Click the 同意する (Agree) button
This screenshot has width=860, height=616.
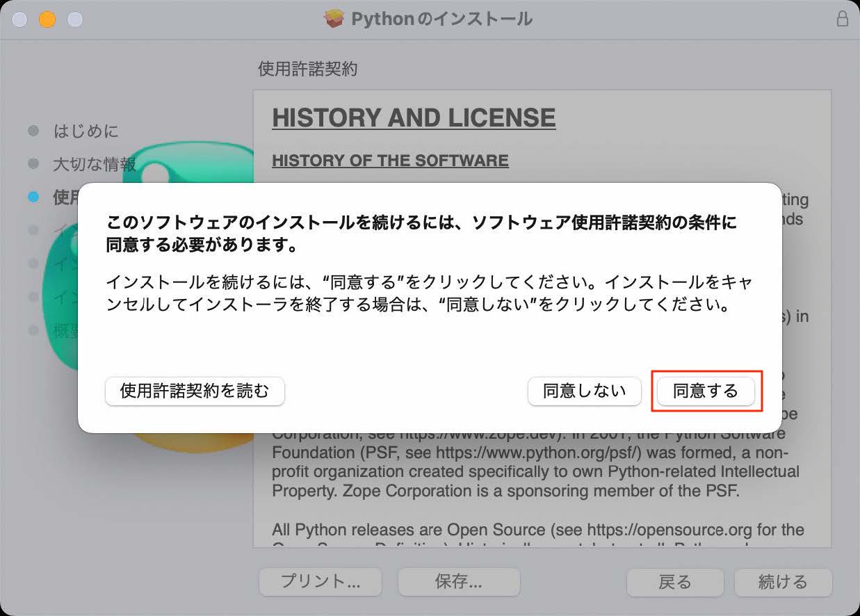tap(706, 391)
